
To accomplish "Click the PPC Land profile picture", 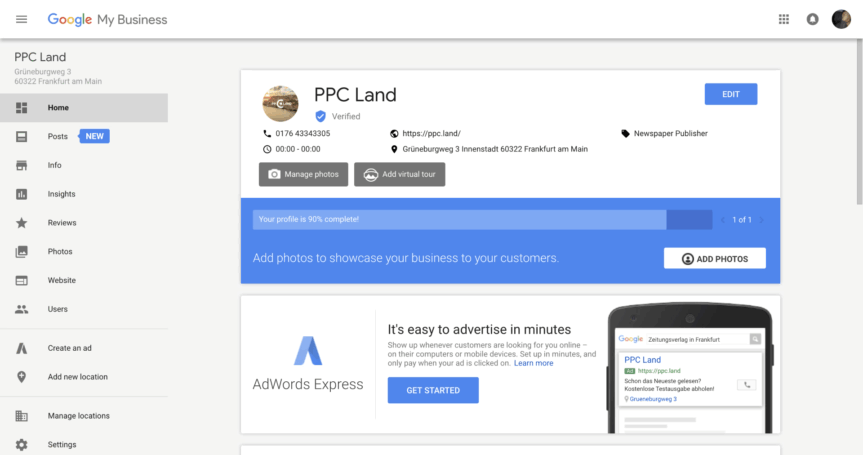I will click(280, 103).
